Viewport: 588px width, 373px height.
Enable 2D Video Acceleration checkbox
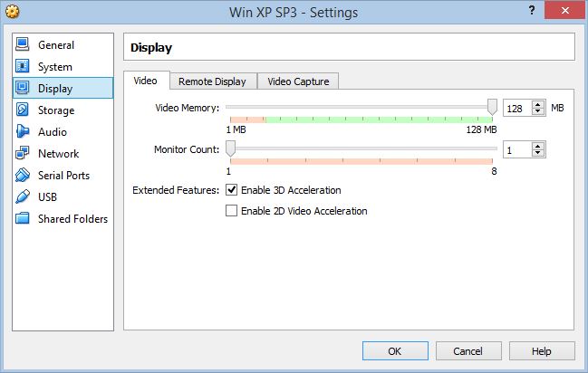coord(231,211)
